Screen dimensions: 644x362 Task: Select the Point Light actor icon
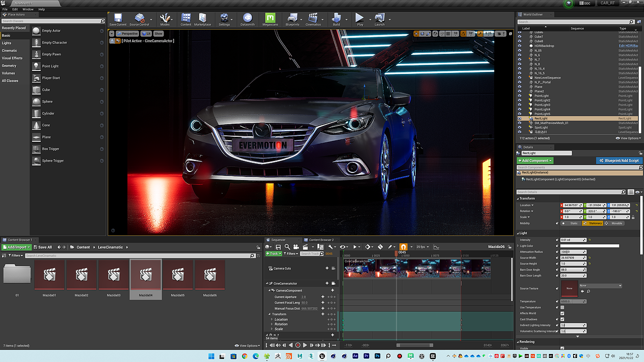36,66
